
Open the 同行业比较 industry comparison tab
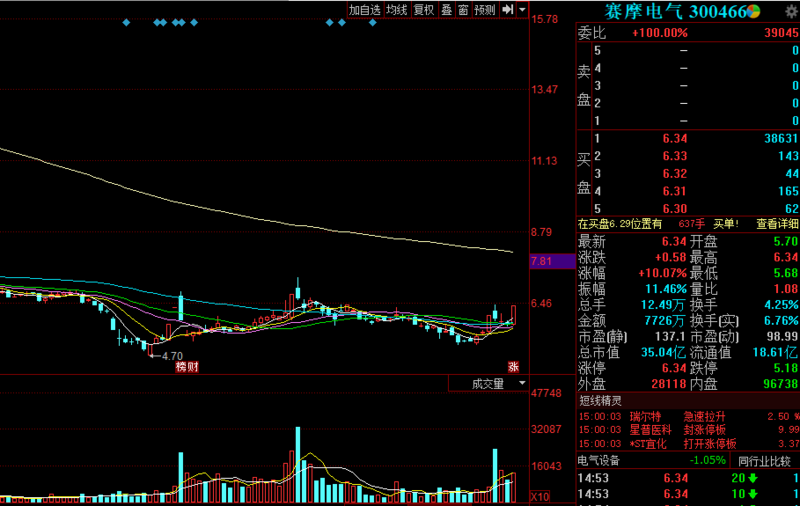(766, 460)
